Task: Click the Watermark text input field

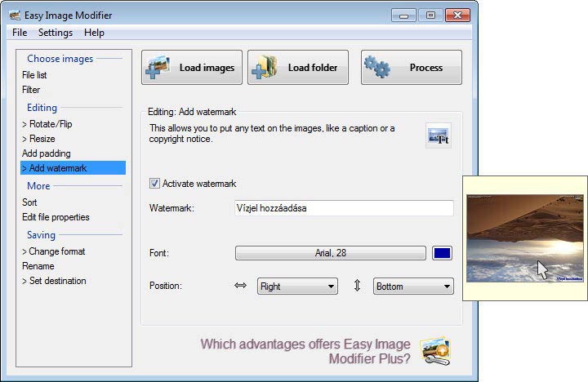Action: pos(343,208)
